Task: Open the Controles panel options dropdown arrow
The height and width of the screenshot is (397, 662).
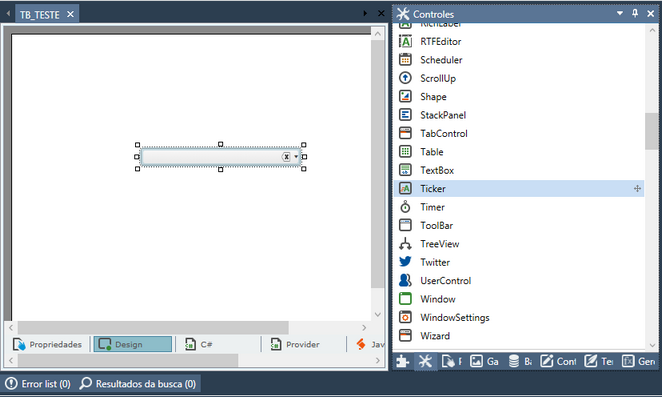Action: click(x=620, y=13)
